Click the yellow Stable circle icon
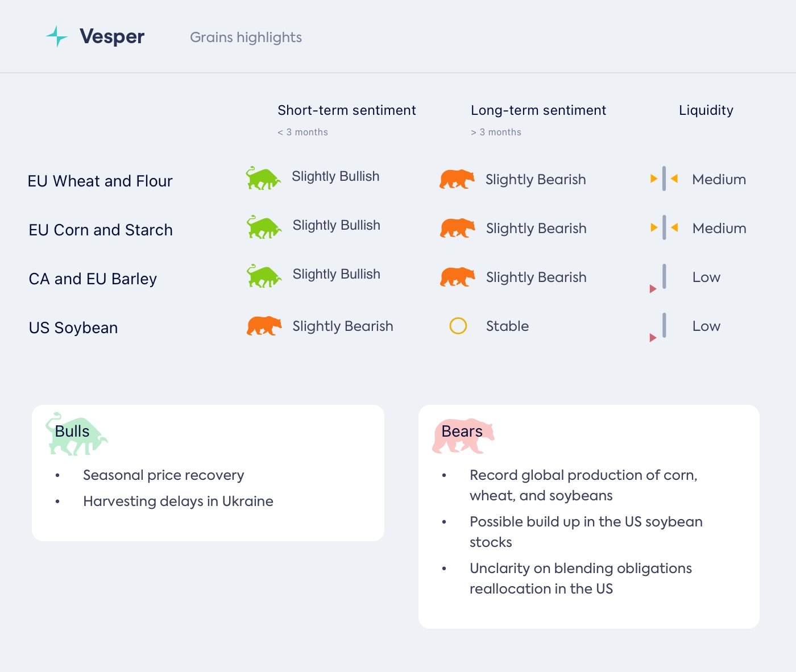This screenshot has height=672, width=796. coord(458,326)
